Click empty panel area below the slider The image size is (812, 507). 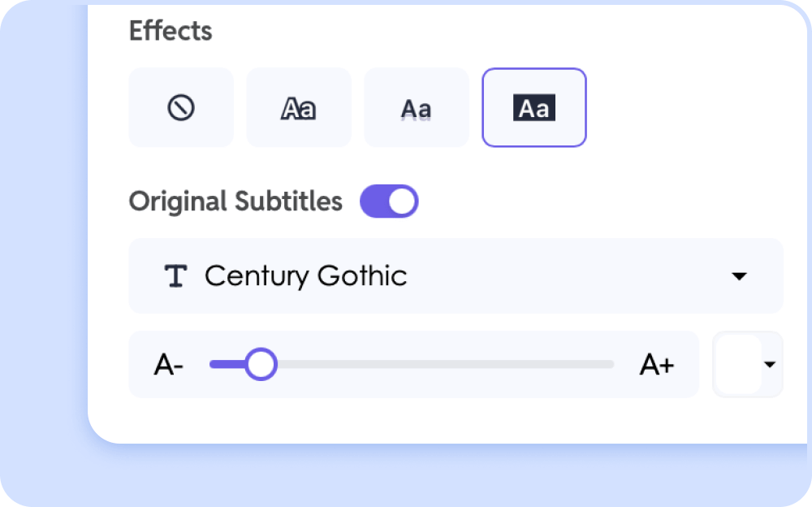(406, 421)
